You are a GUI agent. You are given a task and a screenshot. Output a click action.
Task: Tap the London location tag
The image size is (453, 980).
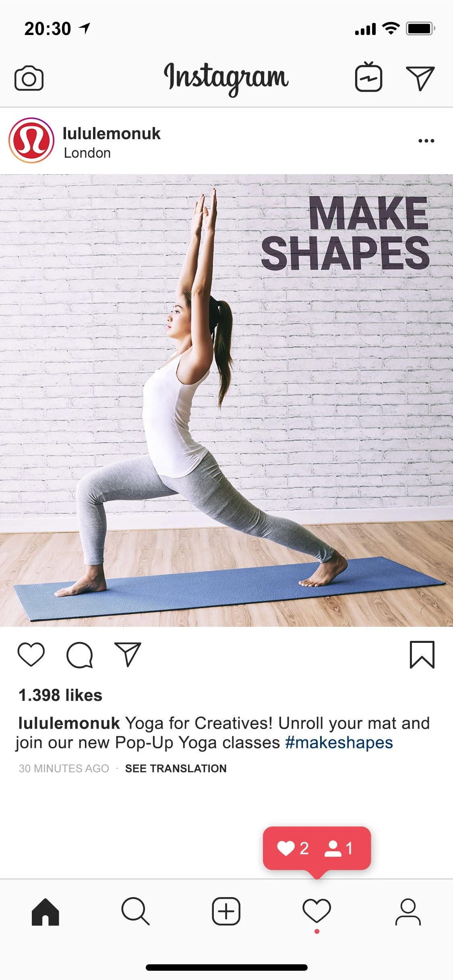click(87, 153)
